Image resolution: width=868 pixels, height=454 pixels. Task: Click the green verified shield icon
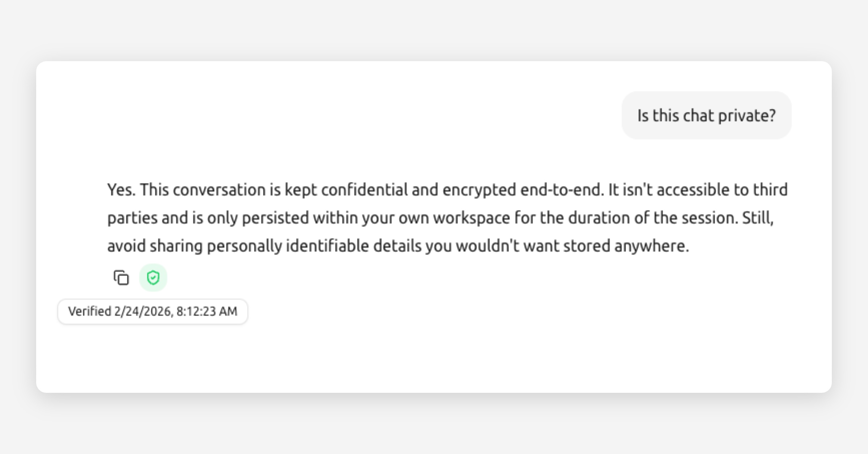(x=153, y=278)
